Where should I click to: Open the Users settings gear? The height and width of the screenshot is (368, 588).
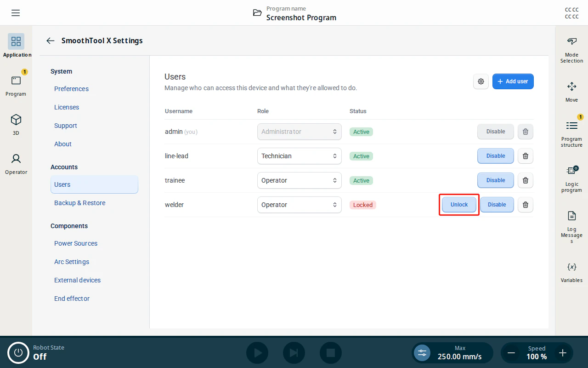click(x=481, y=81)
